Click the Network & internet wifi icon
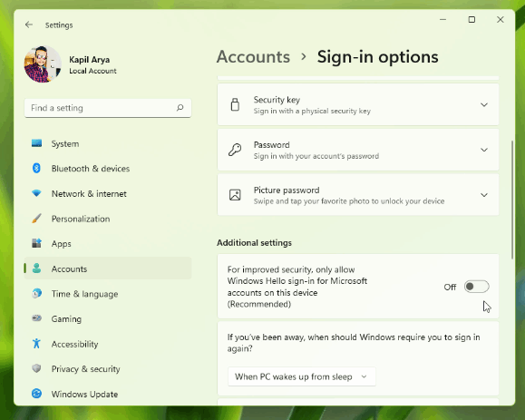This screenshot has height=420, width=525. tap(36, 193)
